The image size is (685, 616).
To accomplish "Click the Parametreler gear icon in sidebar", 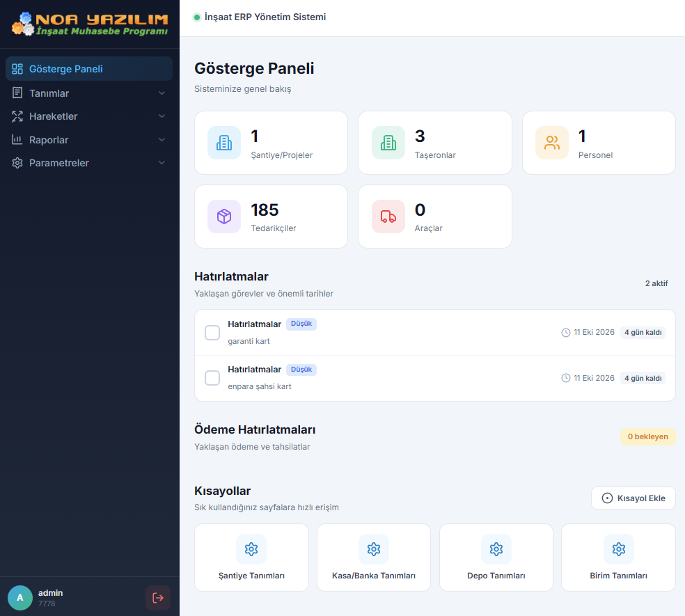I will point(17,163).
